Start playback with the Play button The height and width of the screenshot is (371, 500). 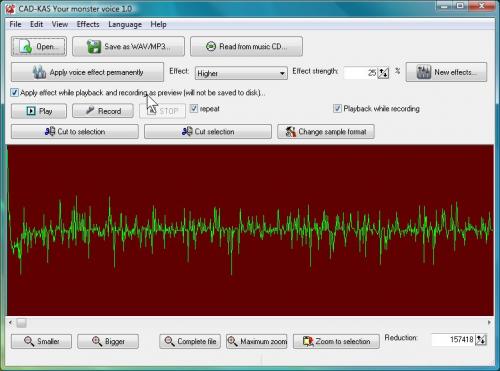pos(39,111)
